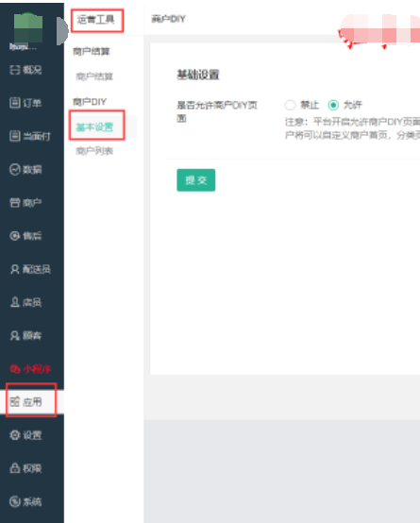Choose the 允许 radio button
The height and width of the screenshot is (523, 420).
pyautogui.click(x=333, y=105)
